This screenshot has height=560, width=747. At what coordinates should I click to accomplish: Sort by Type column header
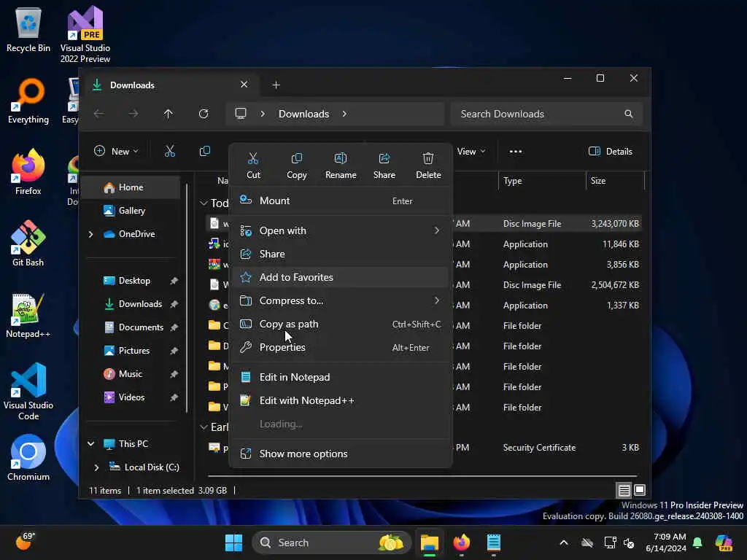[542, 181]
